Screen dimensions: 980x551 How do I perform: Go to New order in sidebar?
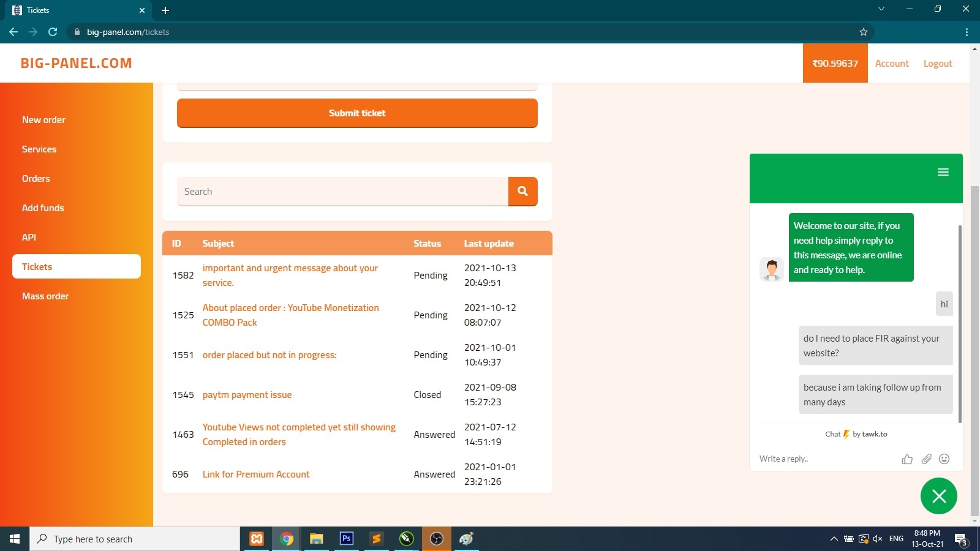point(43,120)
